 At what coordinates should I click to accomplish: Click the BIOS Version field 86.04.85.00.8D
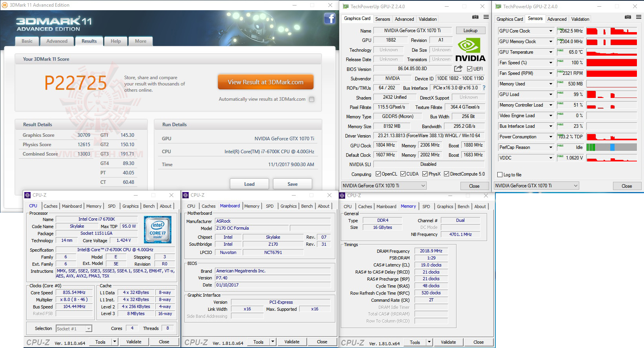(412, 69)
